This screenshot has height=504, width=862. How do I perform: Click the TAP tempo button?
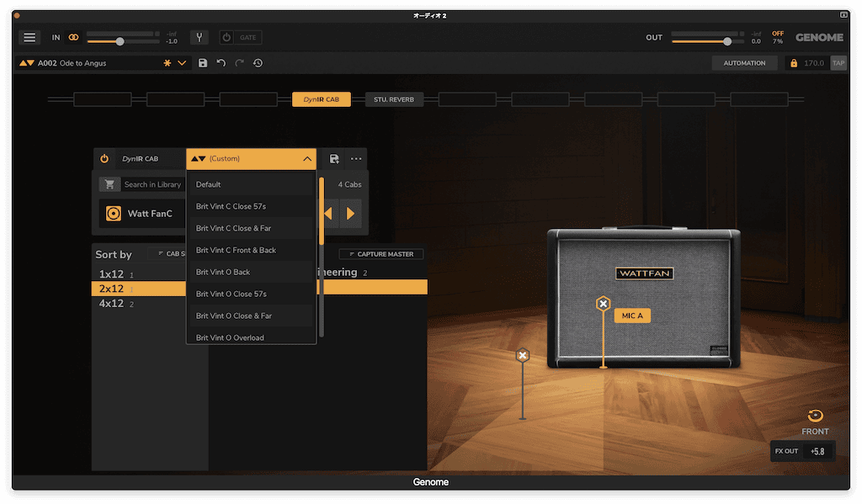838,63
